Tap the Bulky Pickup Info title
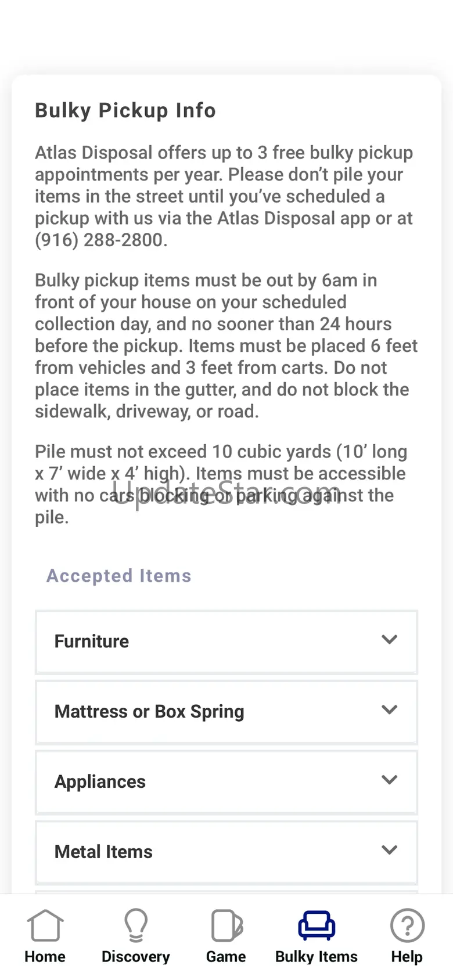Screen dimensions: 453x980 tap(125, 110)
